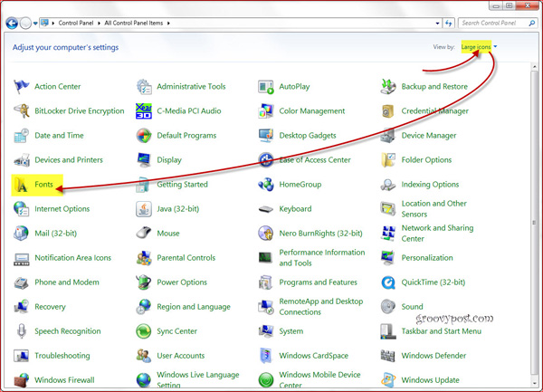Click the Keyboard icon
Image resolution: width=543 pixels, height=392 pixels.
(266, 209)
